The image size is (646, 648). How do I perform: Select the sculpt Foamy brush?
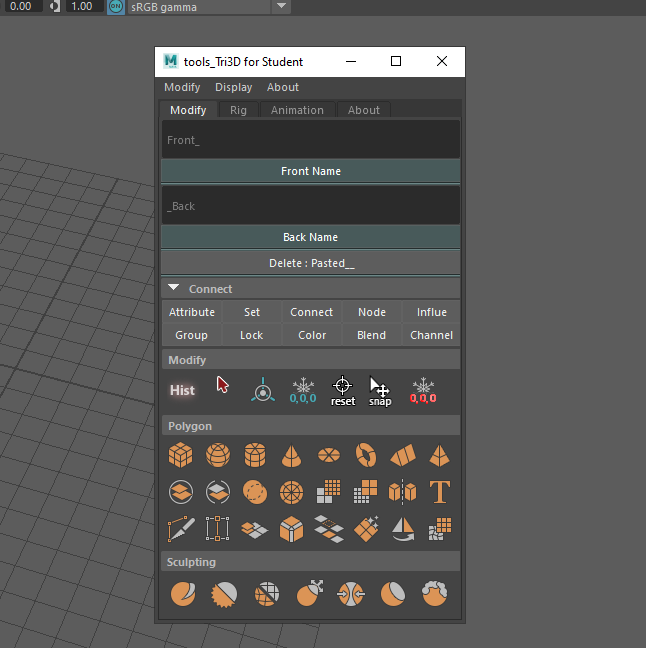coord(434,593)
